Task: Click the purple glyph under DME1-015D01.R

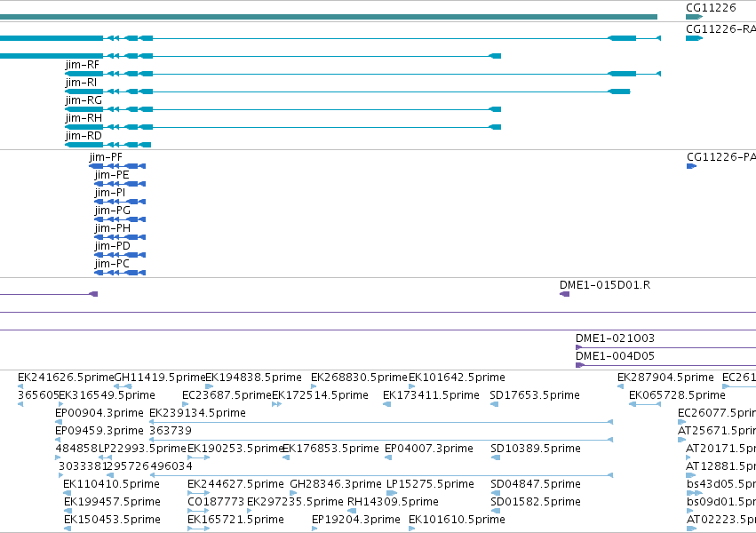Action: click(x=565, y=294)
